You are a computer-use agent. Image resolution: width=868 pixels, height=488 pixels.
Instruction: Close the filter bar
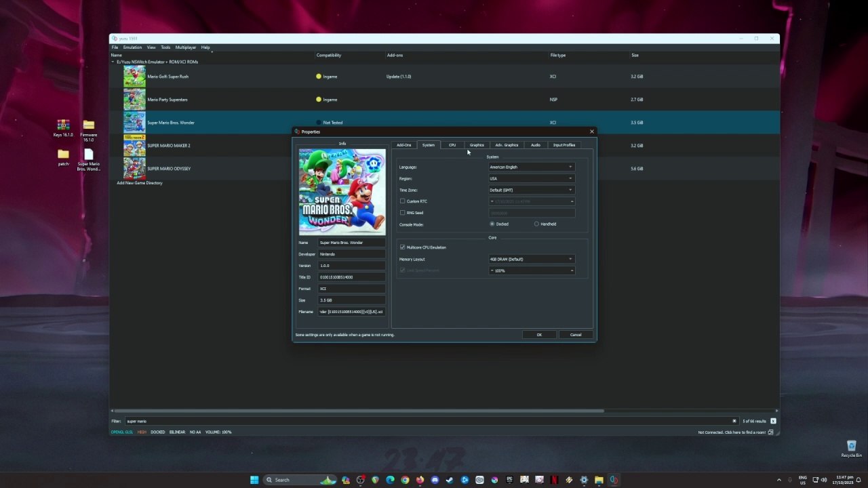[773, 421]
